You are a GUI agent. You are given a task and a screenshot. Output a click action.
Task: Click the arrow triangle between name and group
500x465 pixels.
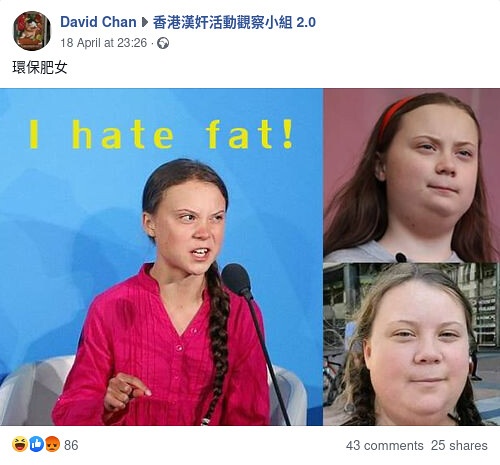click(x=145, y=23)
